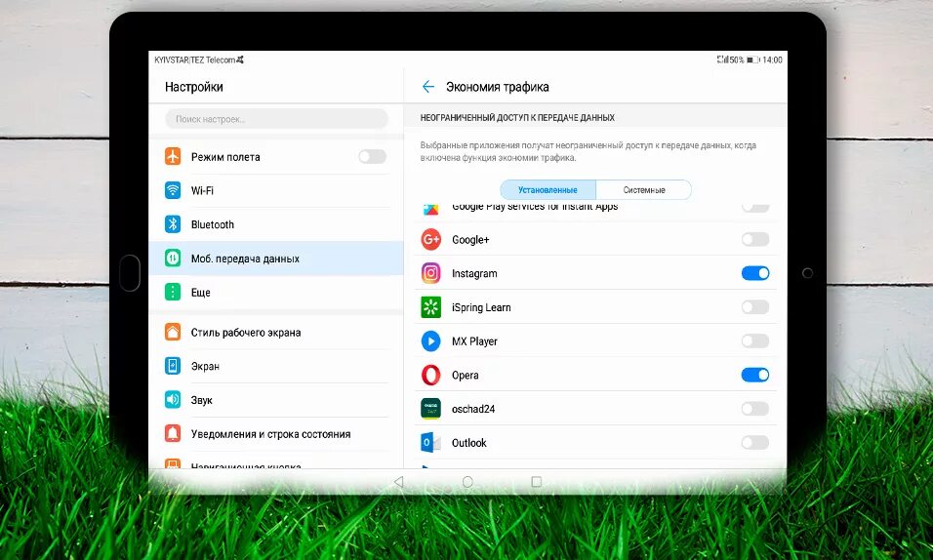Tap the Android home navigation button

[467, 481]
